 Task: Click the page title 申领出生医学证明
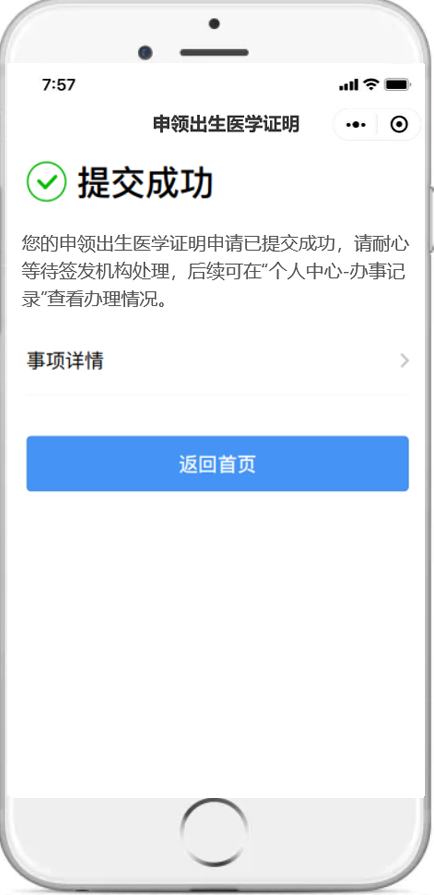click(226, 124)
